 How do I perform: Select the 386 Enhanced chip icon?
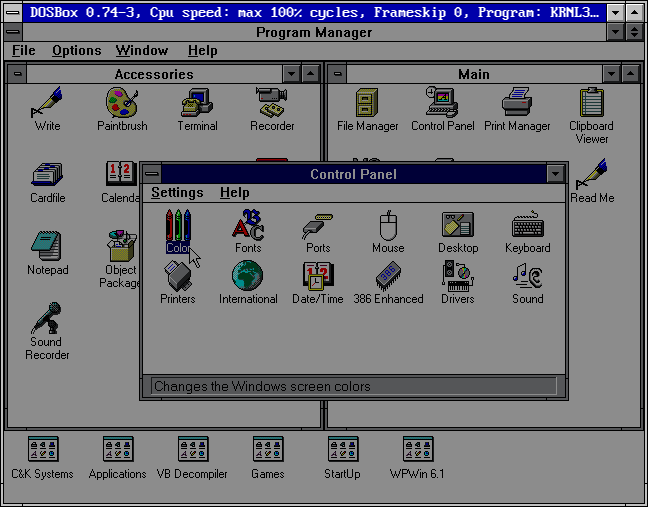click(x=388, y=282)
